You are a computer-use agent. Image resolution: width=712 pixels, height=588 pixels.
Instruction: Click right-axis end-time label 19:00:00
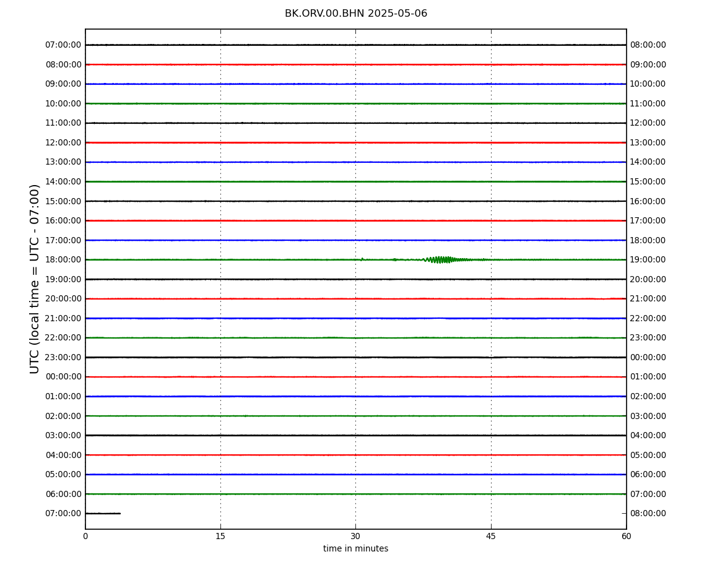coord(648,260)
